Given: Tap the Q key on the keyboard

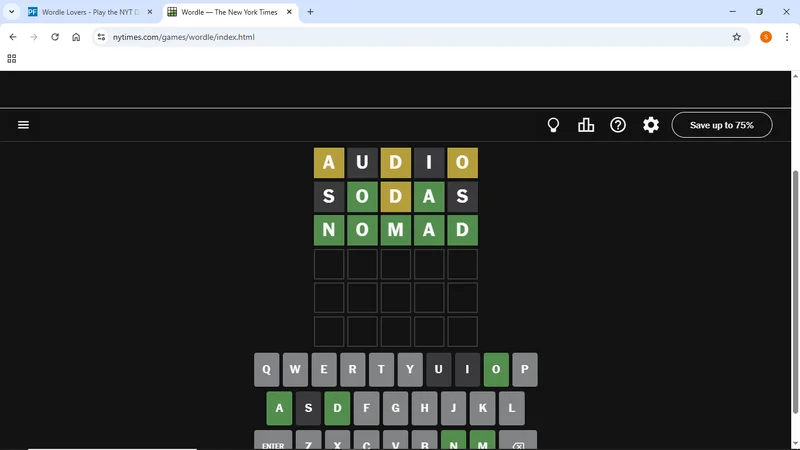Looking at the screenshot, I should pyautogui.click(x=266, y=369).
